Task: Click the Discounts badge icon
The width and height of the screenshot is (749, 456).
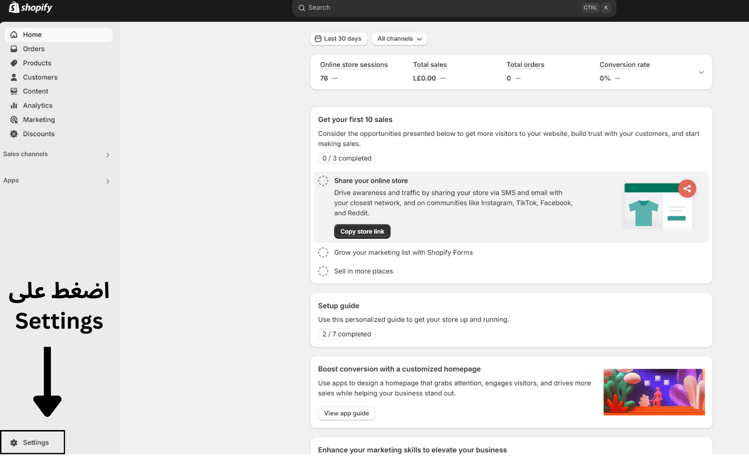Action: click(x=14, y=134)
